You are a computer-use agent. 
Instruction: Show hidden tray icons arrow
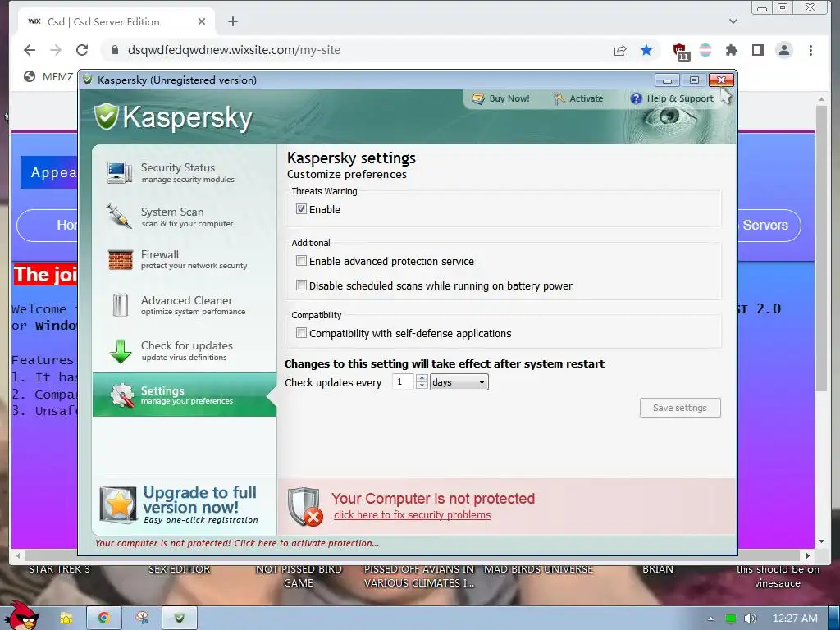[710, 619]
